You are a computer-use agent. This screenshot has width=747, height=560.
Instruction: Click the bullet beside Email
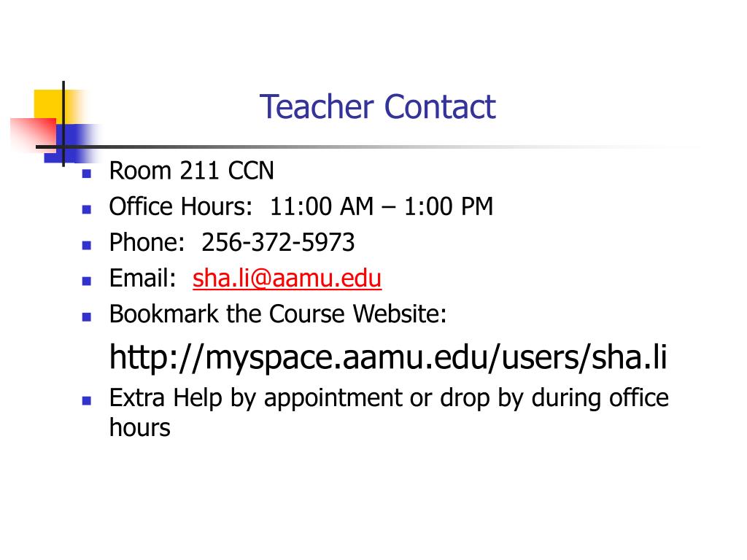click(x=87, y=281)
